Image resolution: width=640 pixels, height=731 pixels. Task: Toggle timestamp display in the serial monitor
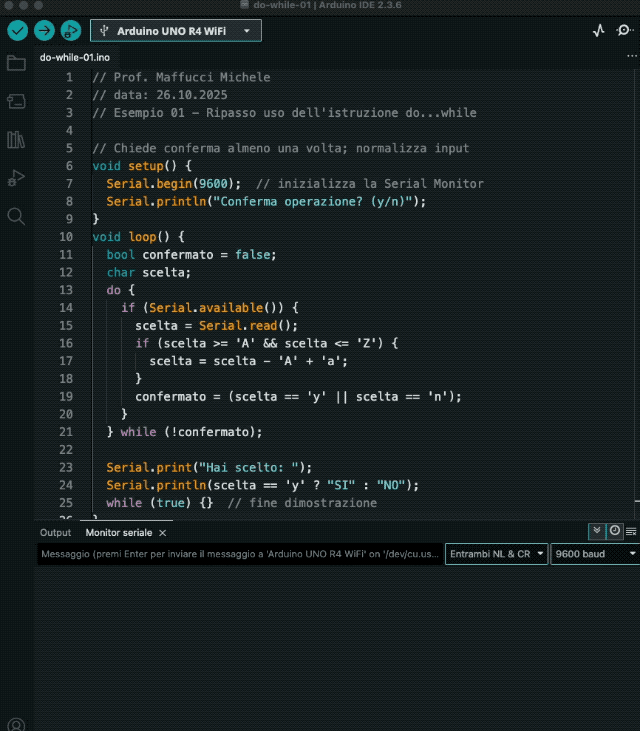(615, 532)
